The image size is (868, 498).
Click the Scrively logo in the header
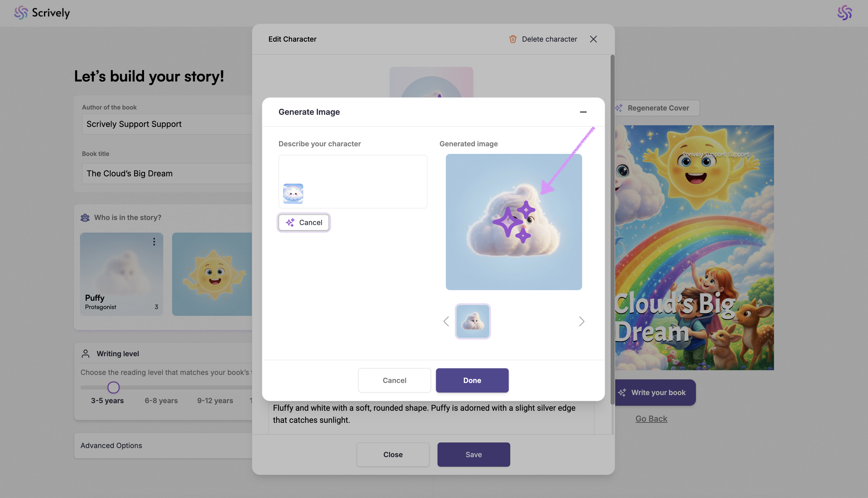[42, 13]
